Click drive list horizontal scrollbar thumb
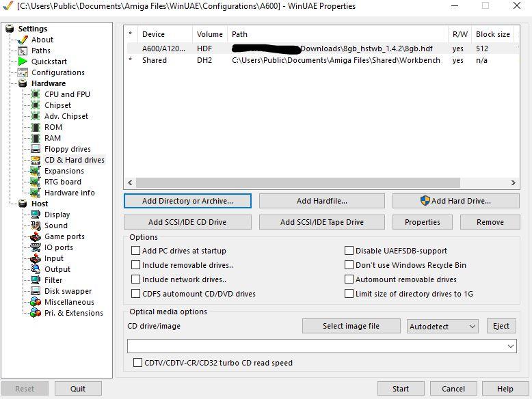532x399 pixels. 298,182
